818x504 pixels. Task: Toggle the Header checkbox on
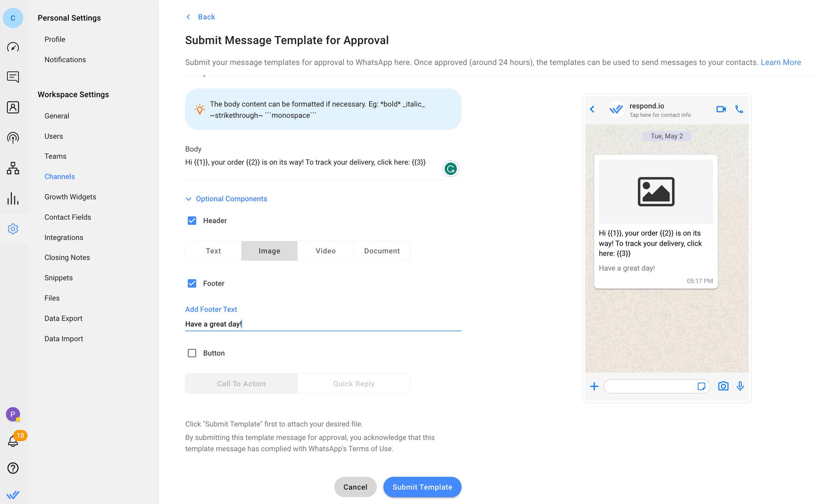point(192,221)
